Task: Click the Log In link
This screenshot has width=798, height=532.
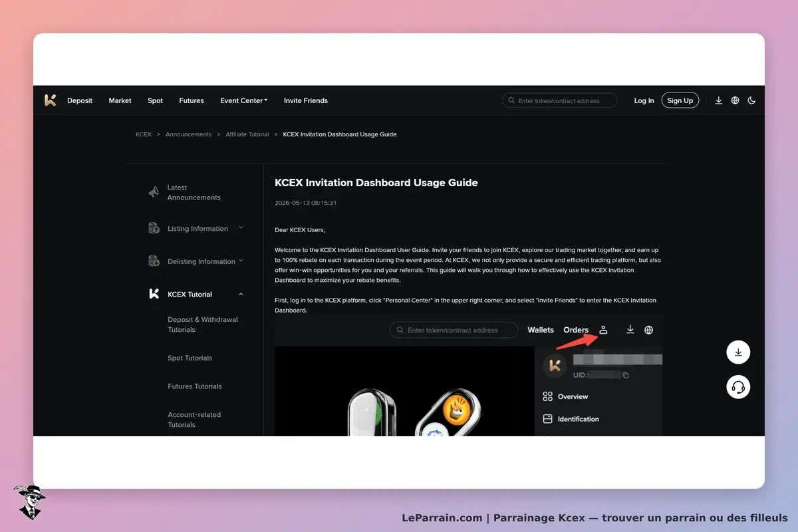Action: (x=644, y=100)
